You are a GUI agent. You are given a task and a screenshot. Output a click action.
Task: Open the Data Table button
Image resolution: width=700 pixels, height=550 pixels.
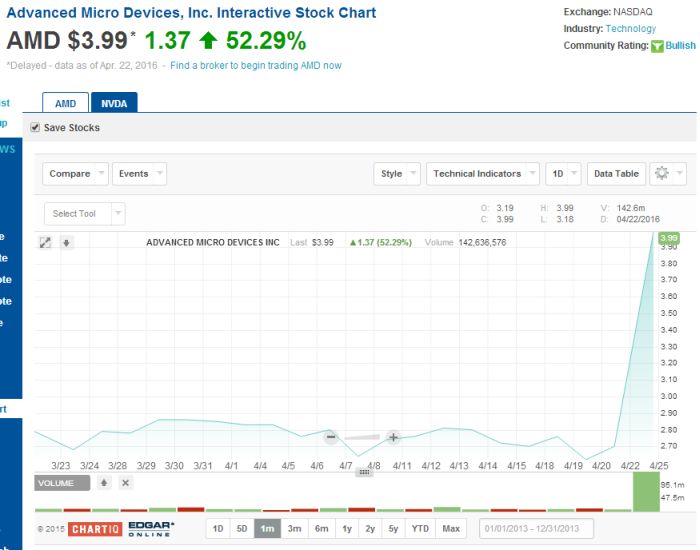point(617,174)
